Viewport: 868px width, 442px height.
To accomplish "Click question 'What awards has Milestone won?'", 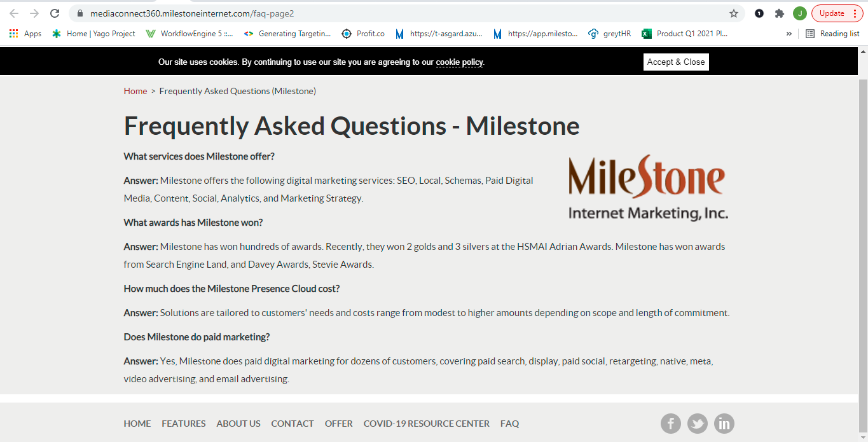I will click(193, 223).
